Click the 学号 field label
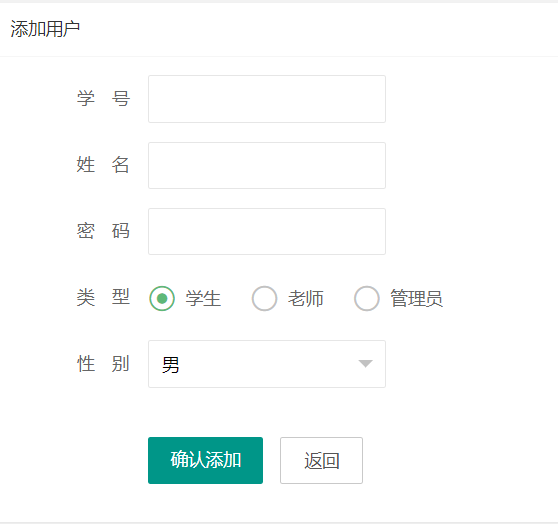 [x=103, y=99]
